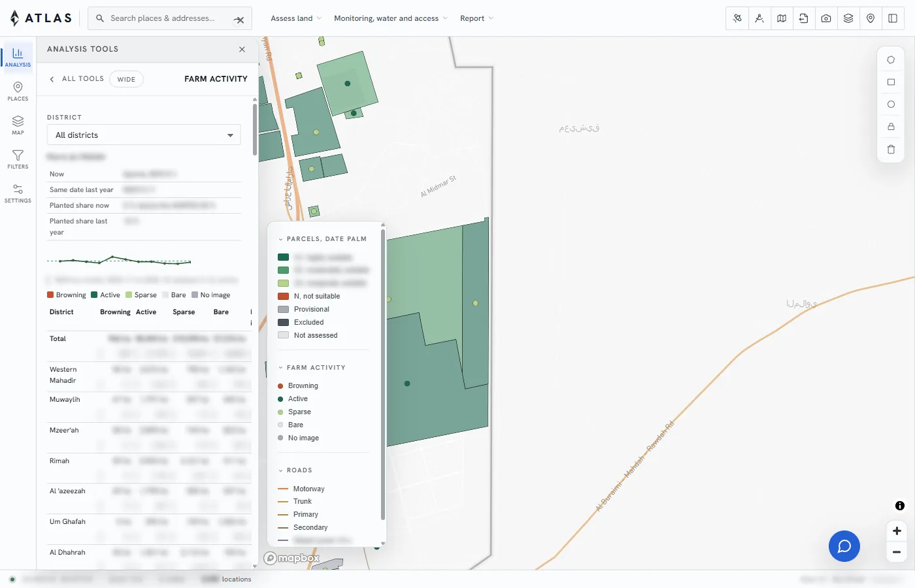The width and height of the screenshot is (915, 588).
Task: Open the Assess land menu
Action: 296,18
